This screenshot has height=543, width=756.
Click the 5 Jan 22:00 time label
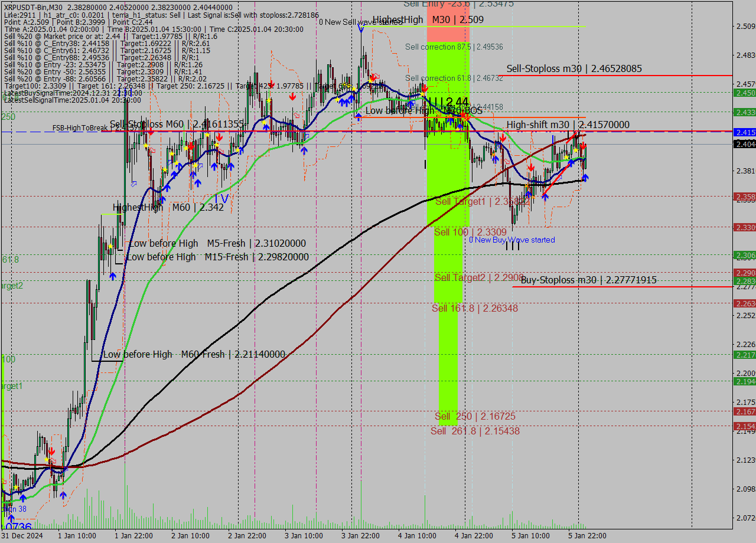click(587, 536)
